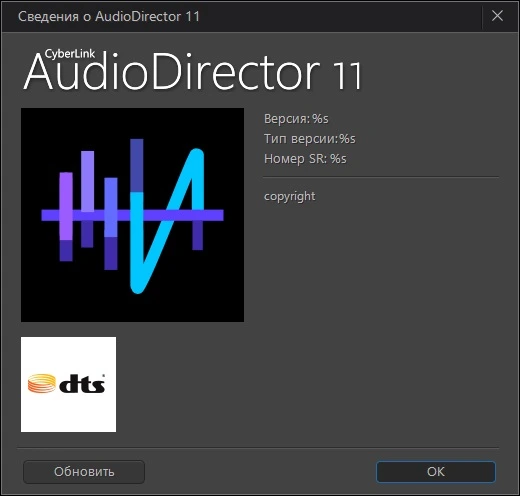Click the DTS logo tile
520x496 pixels.
pyautogui.click(x=69, y=384)
